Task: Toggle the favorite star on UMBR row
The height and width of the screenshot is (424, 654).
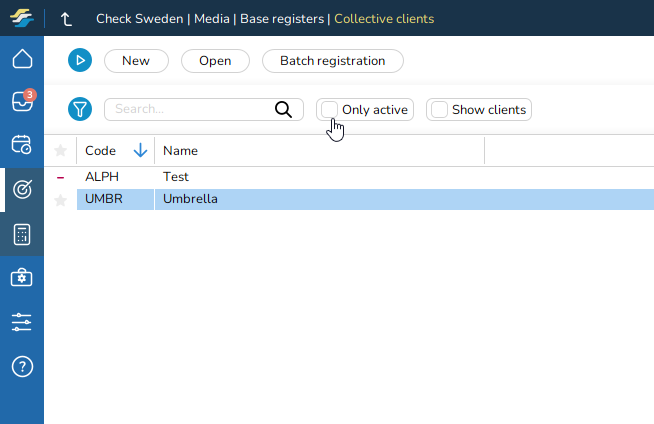Action: (60, 200)
